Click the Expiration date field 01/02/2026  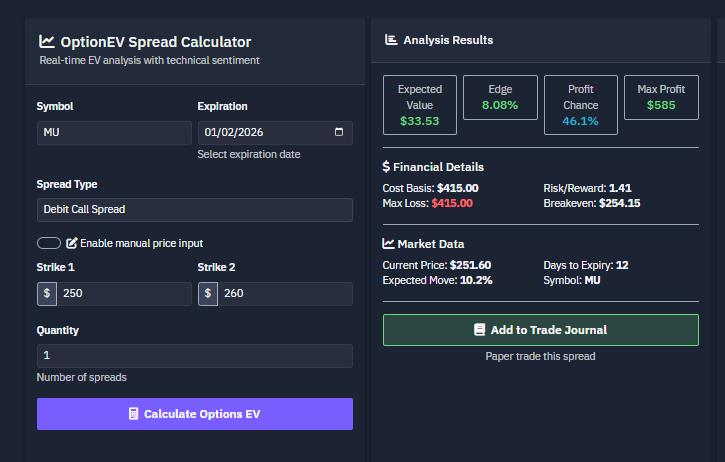pos(275,133)
